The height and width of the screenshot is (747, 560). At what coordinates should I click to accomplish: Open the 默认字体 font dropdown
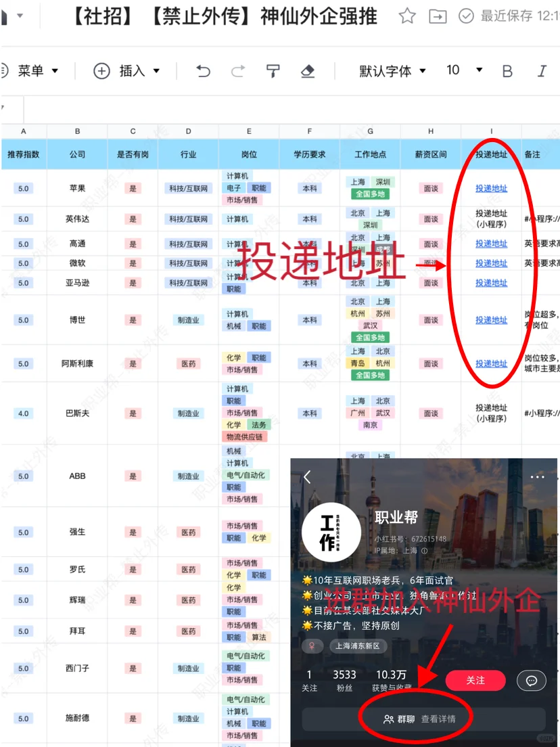pyautogui.click(x=392, y=70)
